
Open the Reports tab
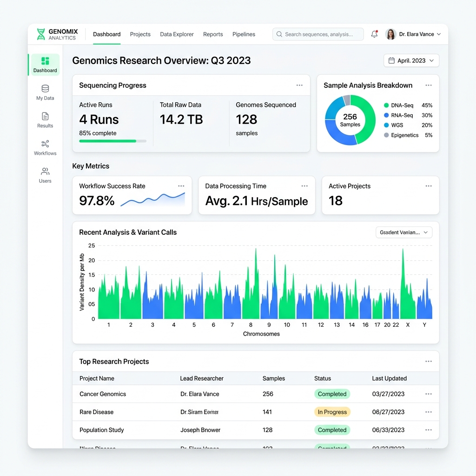(x=213, y=34)
